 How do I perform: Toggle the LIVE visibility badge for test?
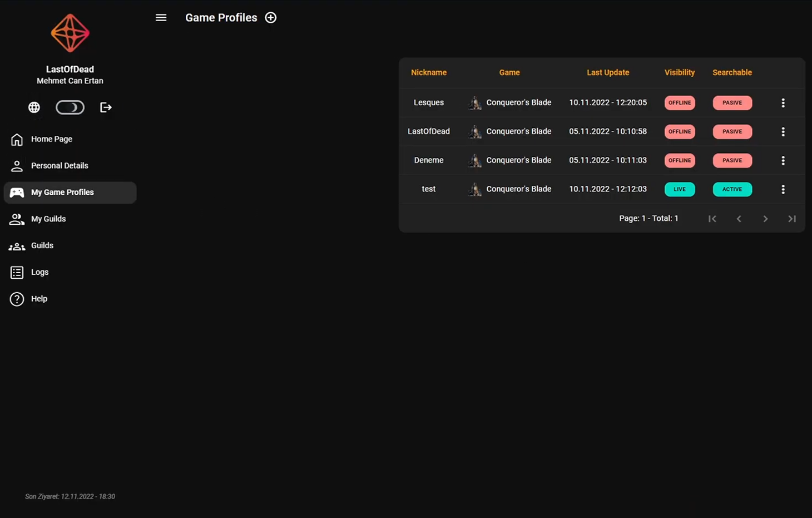(x=680, y=189)
